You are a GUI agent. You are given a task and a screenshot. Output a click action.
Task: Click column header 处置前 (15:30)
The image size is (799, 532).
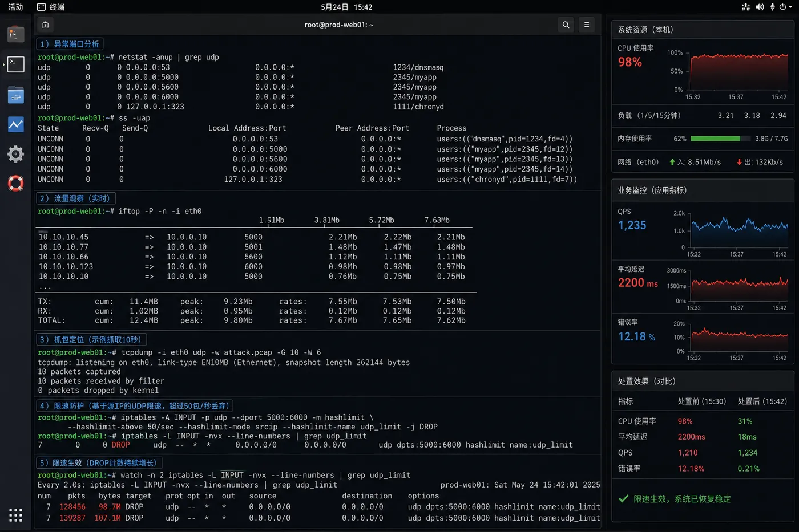point(702,401)
